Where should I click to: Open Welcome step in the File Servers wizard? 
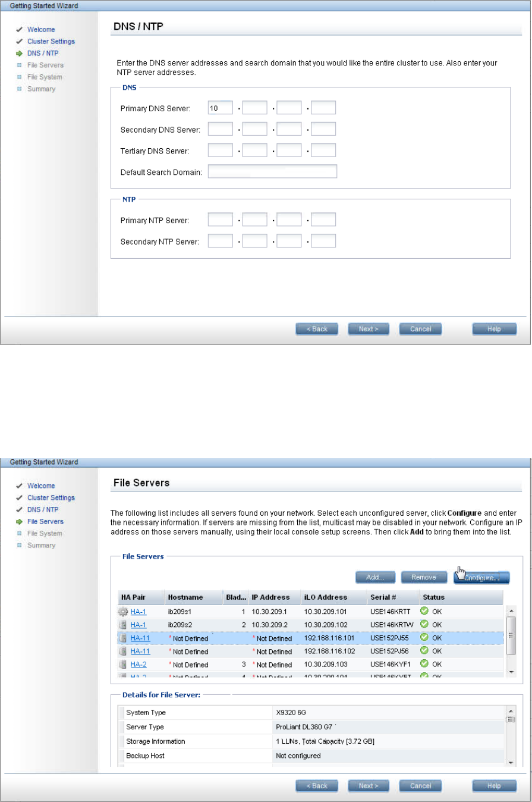[x=41, y=485]
